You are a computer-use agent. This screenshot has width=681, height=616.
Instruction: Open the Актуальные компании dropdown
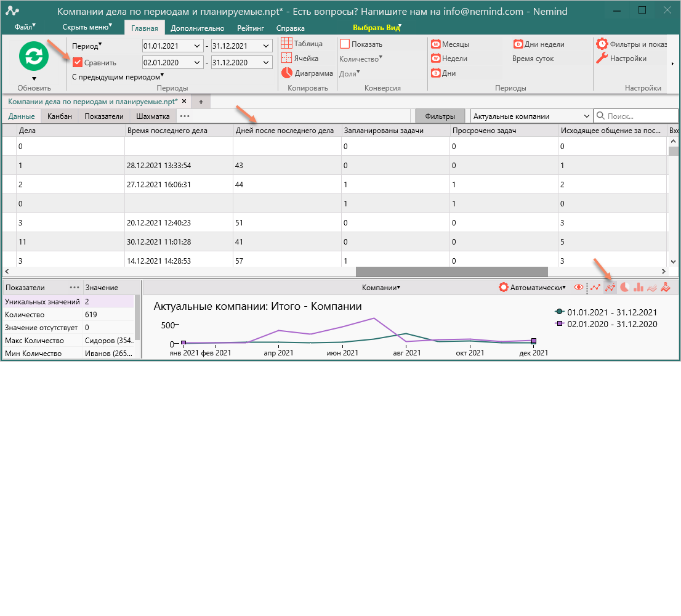(x=531, y=116)
